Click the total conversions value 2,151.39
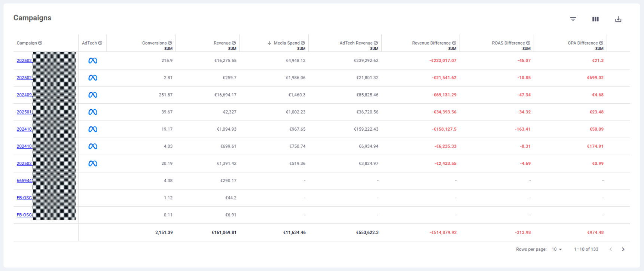 tap(164, 232)
